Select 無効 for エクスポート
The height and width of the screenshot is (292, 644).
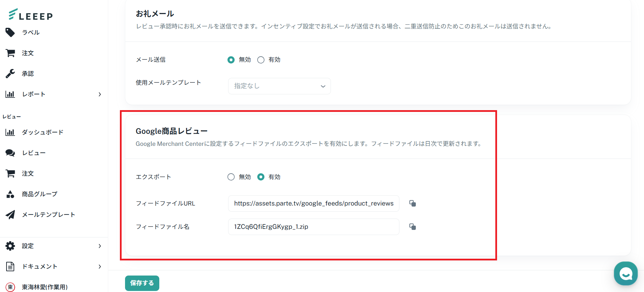pyautogui.click(x=231, y=177)
